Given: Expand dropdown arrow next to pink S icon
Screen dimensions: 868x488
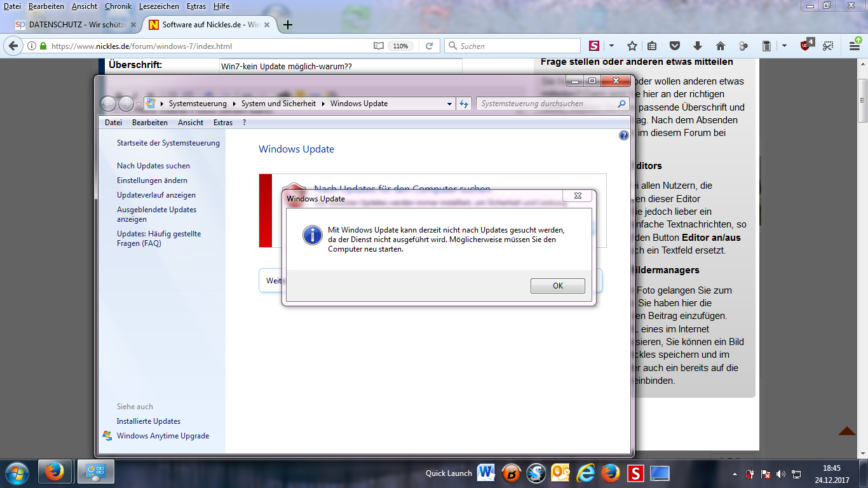Looking at the screenshot, I should 611,46.
